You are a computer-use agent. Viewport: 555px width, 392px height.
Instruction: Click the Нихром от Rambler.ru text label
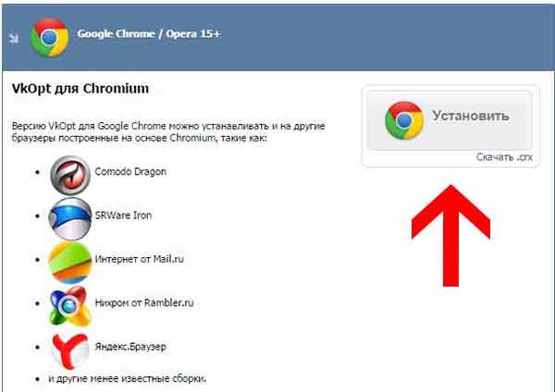144,303
